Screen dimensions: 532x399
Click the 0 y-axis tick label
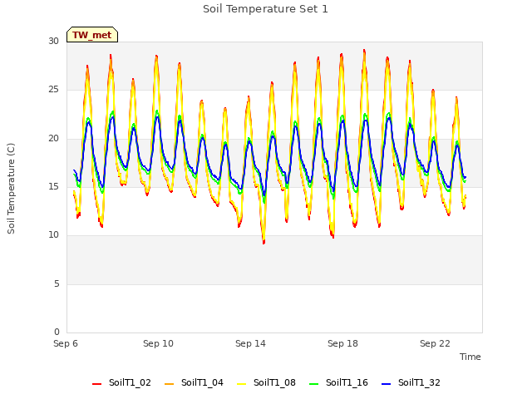pos(57,332)
